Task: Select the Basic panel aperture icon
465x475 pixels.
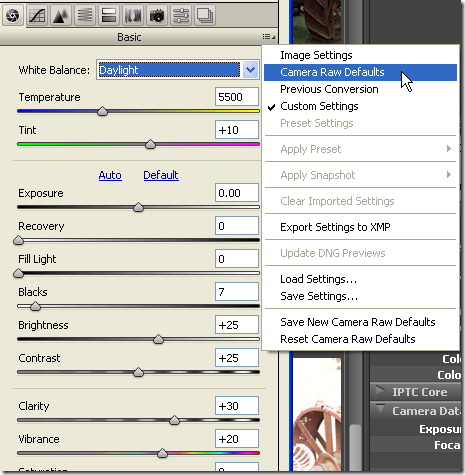Action: coord(13,16)
